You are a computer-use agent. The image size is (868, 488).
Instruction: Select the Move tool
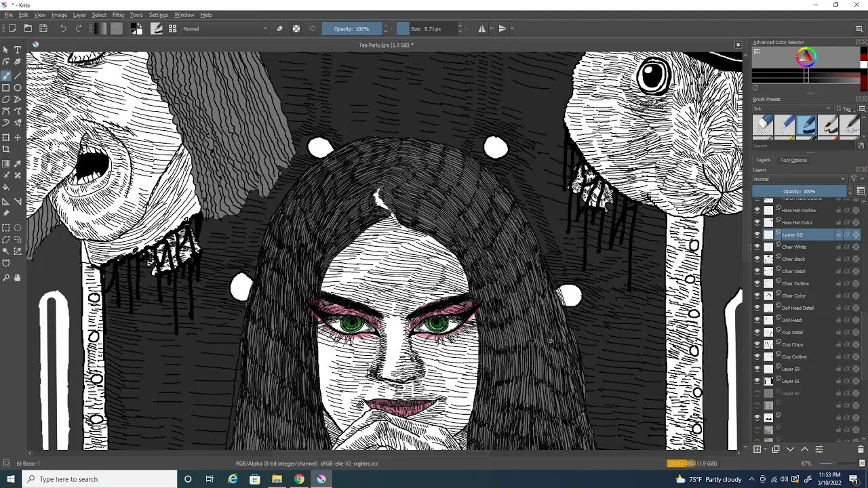[x=18, y=137]
